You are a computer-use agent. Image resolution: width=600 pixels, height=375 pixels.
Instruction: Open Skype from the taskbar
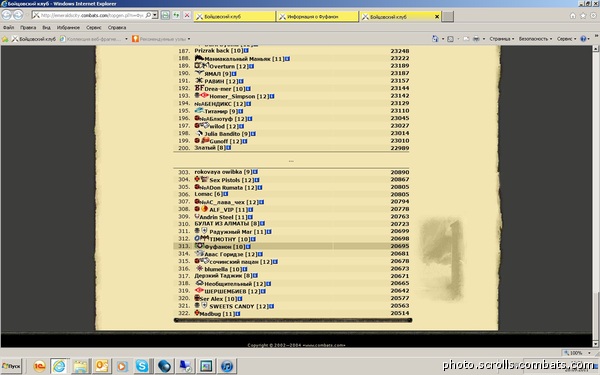(142, 366)
